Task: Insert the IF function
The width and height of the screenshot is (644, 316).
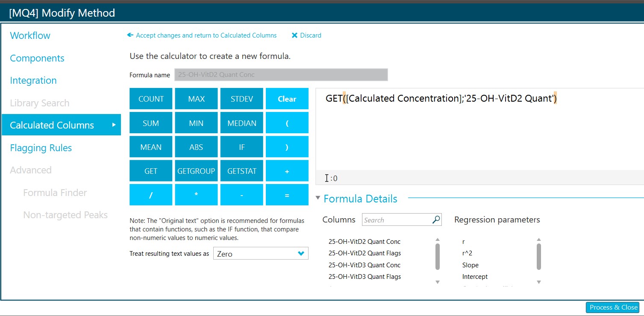Action: (x=242, y=147)
